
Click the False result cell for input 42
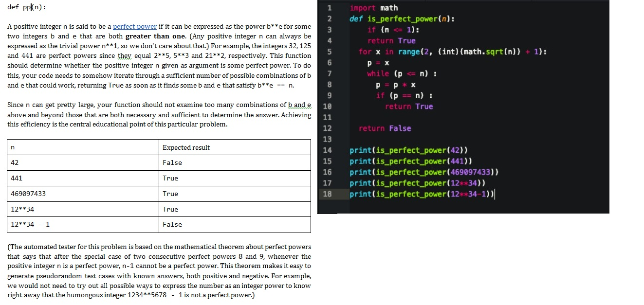point(170,162)
